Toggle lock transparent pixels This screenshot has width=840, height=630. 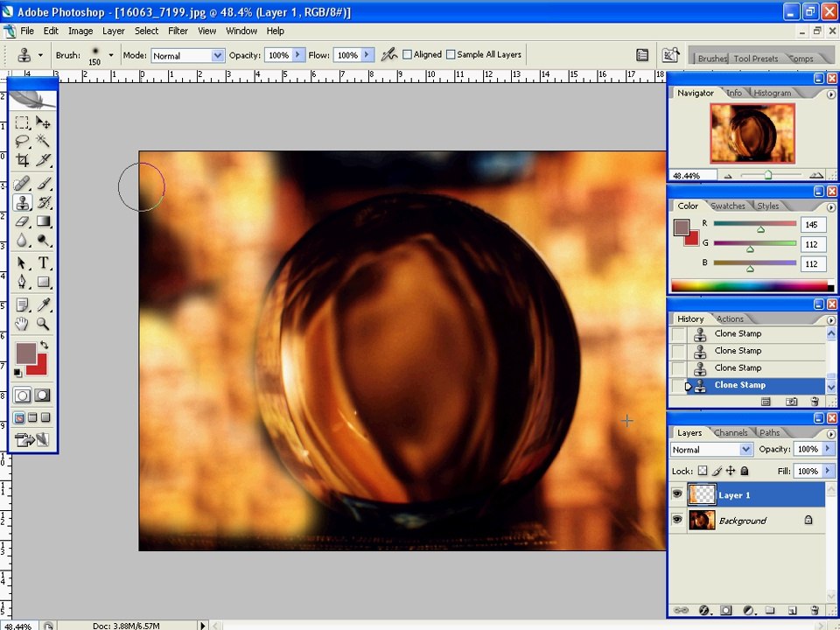(x=703, y=471)
